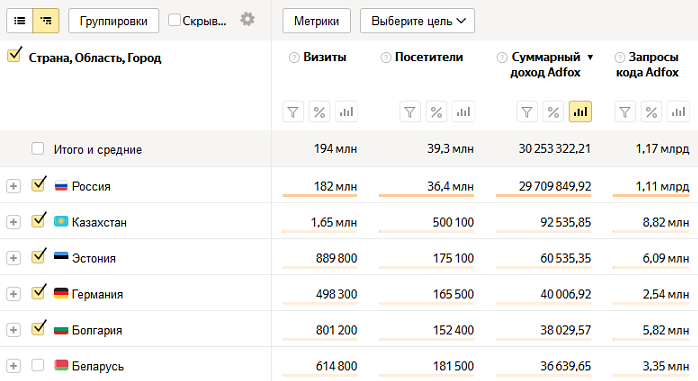Viewport: 698px width, 381px height.
Task: Uncheck the Россия row checkbox
Action: point(38,185)
